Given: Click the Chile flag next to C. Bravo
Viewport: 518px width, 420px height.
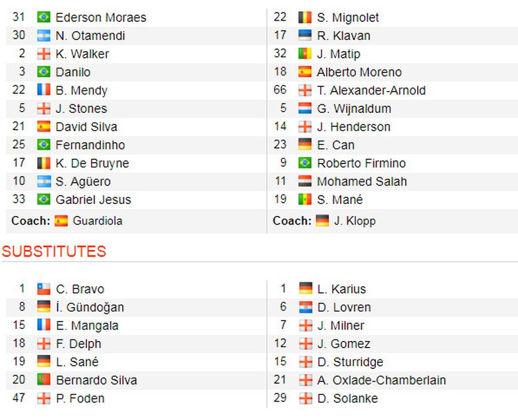Looking at the screenshot, I should click(x=44, y=289).
